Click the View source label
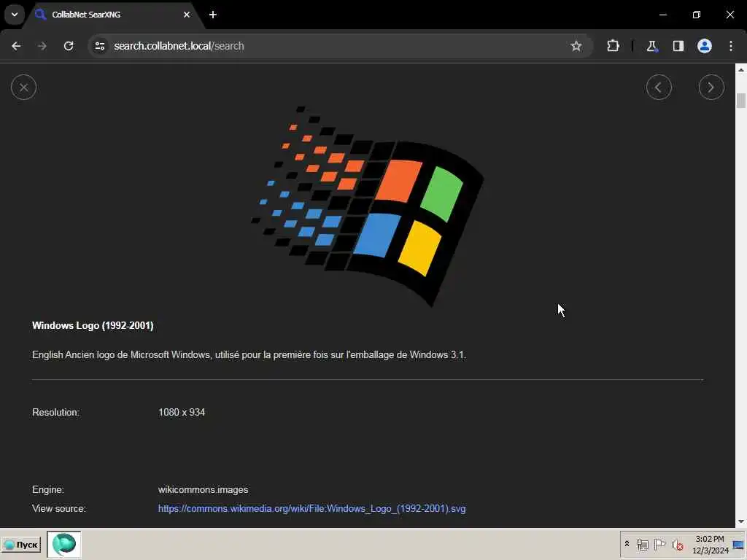Viewport: 747px width, 560px height. click(x=59, y=508)
